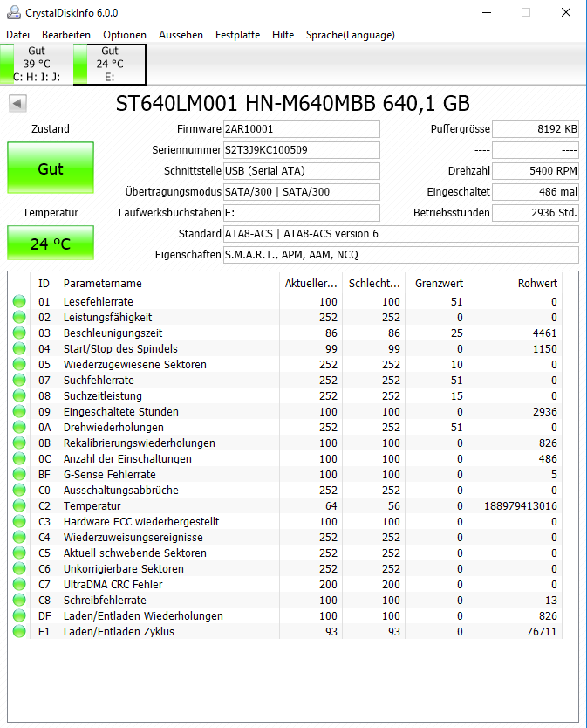This screenshot has width=587, height=728.
Task: Click the Betriebsstunden field 2936 Std.
Action: pos(536,213)
